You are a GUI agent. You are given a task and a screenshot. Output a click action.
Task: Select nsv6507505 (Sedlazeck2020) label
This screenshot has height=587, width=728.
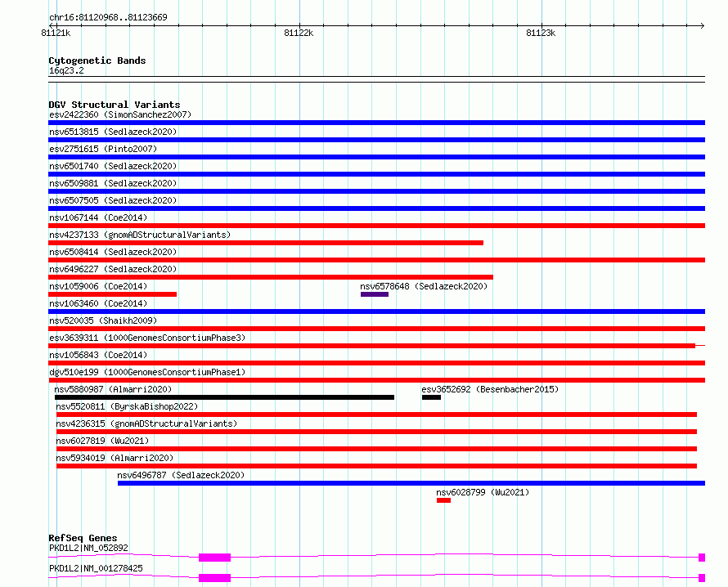(113, 200)
